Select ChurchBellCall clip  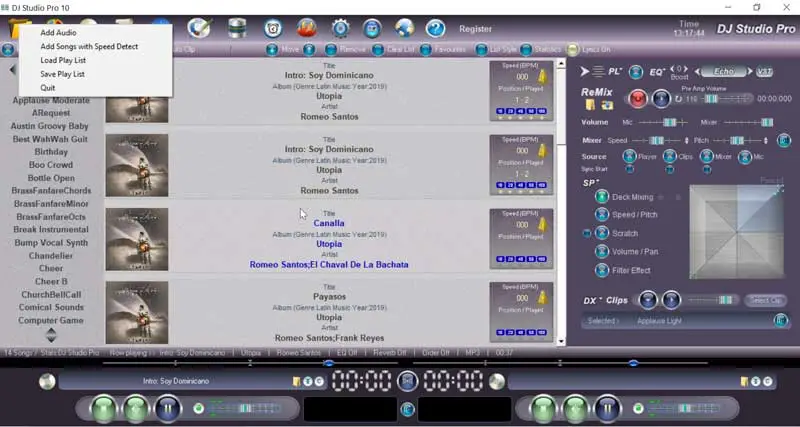51,295
